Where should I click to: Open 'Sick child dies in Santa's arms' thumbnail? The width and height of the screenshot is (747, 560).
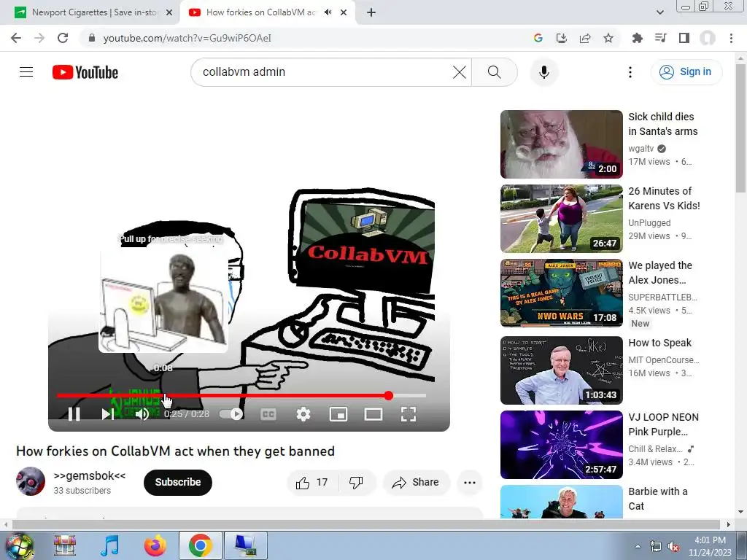click(x=561, y=144)
